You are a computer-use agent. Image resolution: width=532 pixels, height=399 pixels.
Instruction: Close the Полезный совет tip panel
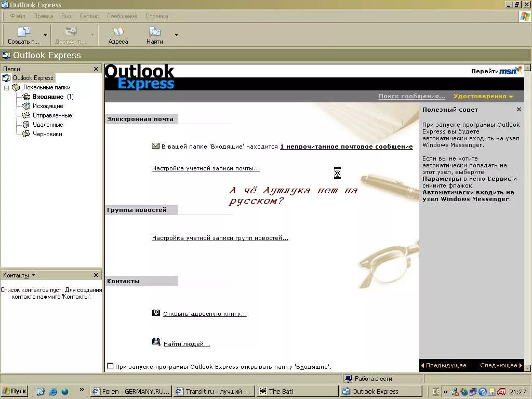(519, 109)
